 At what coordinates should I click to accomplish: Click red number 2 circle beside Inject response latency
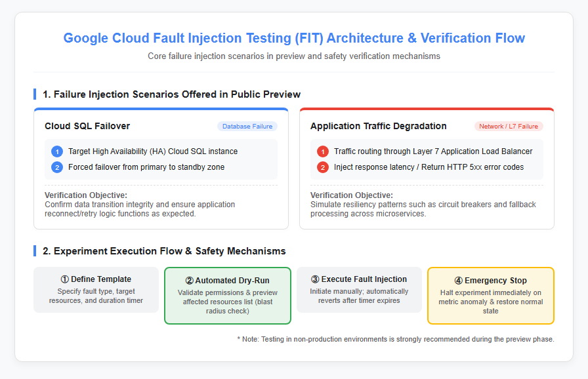(322, 167)
